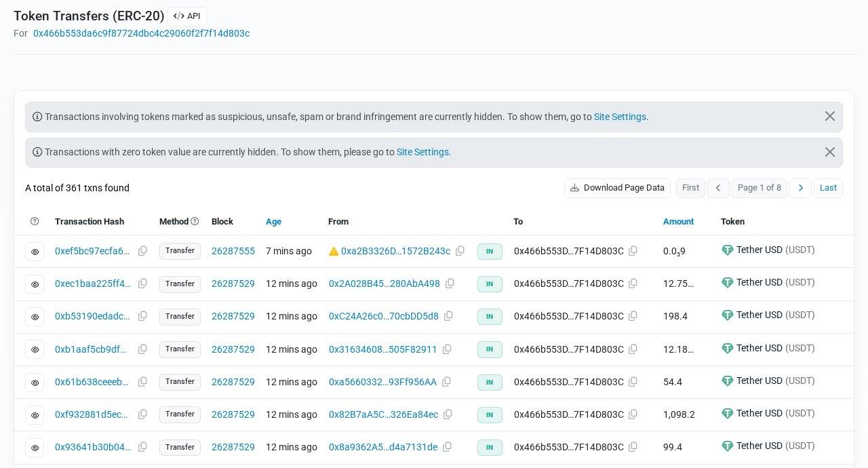Open Tether USD token in 198.4 row
This screenshot has height=468, width=868.
(x=768, y=315)
